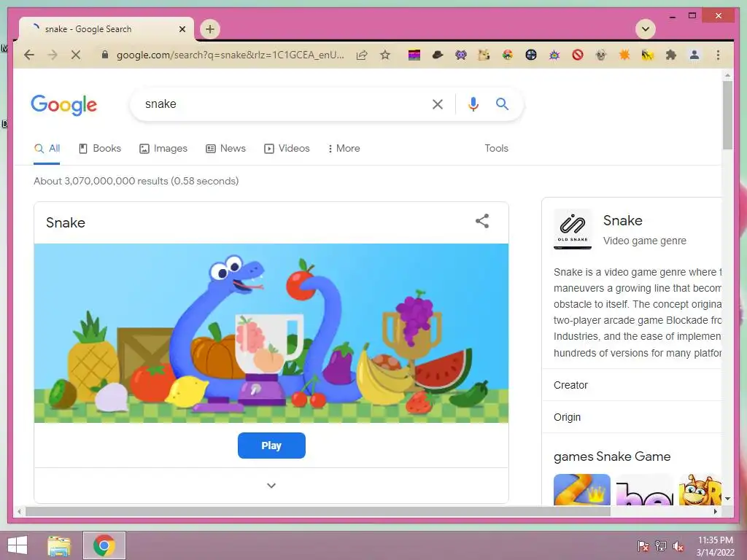
Task: Open the brown hat extension
Action: pyautogui.click(x=438, y=55)
